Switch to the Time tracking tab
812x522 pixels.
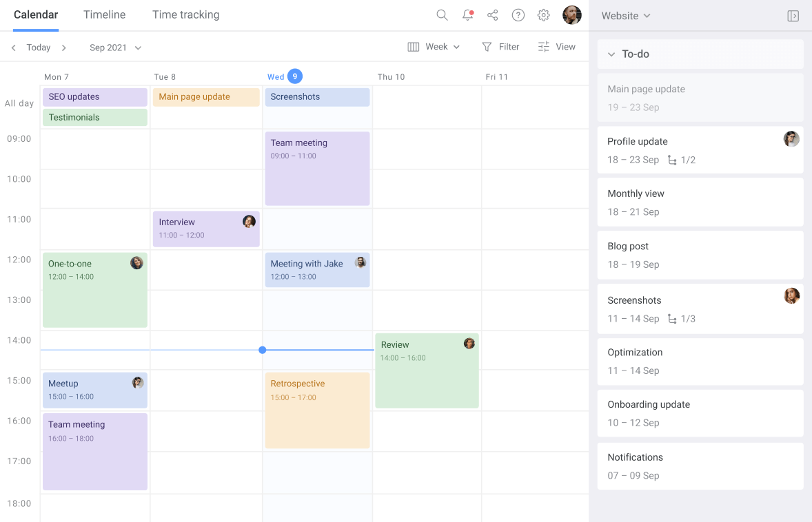[185, 14]
